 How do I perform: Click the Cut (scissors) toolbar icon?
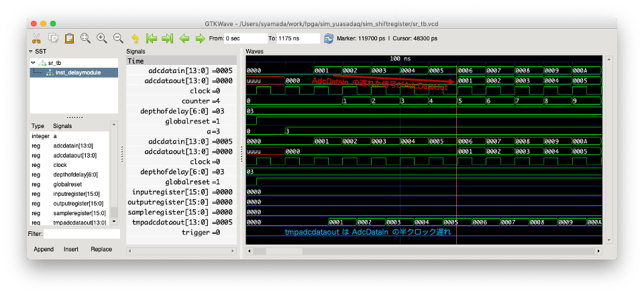tap(37, 38)
